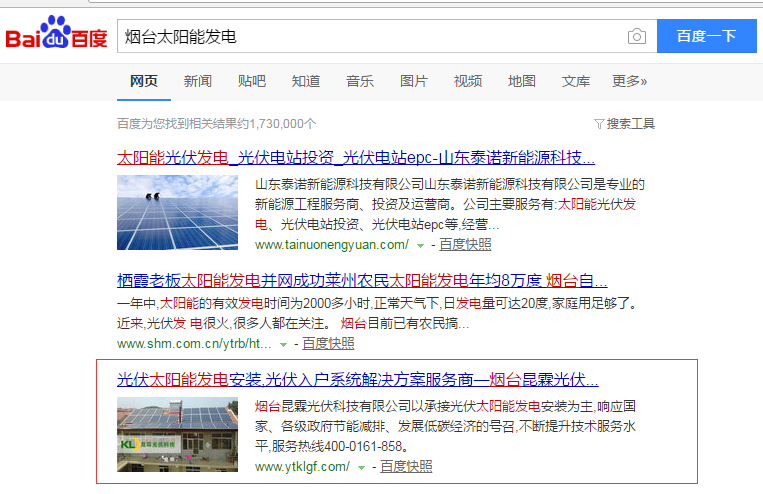The height and width of the screenshot is (494, 763).
Task: Go to 图片 tab
Action: 414,81
